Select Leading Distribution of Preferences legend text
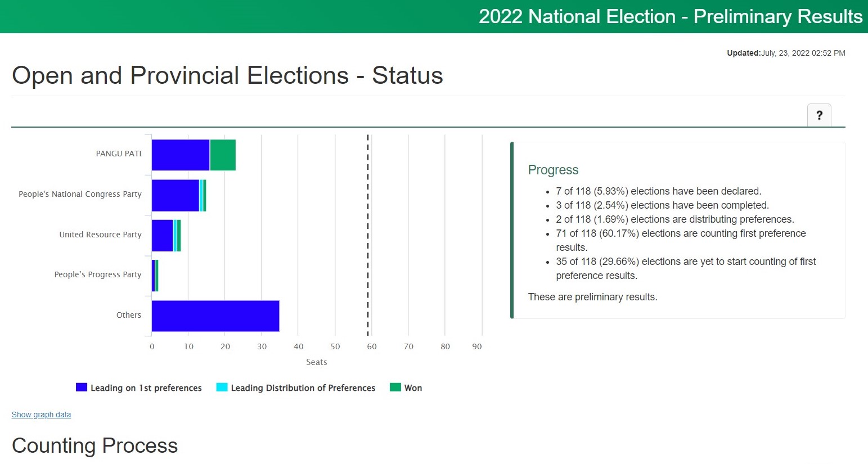 tap(303, 388)
